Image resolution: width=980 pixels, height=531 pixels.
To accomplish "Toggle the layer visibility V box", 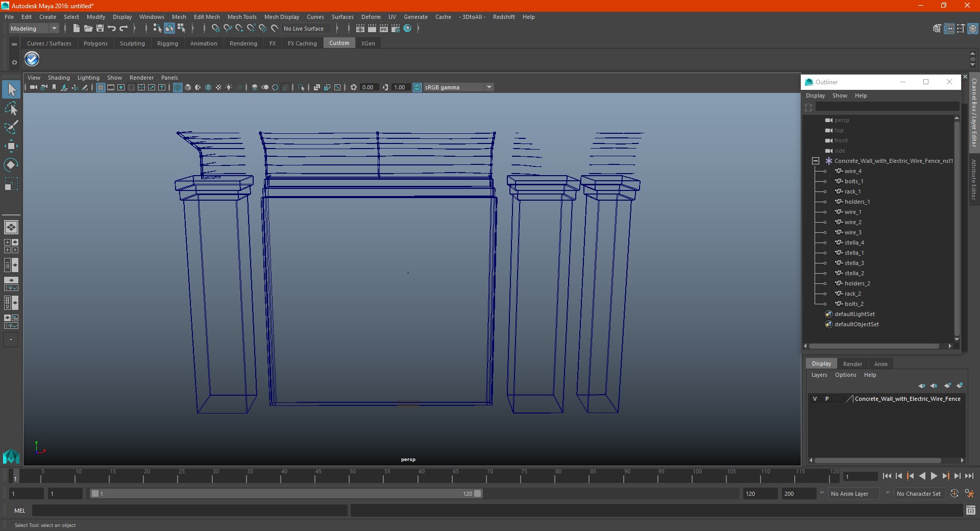I will 815,399.
